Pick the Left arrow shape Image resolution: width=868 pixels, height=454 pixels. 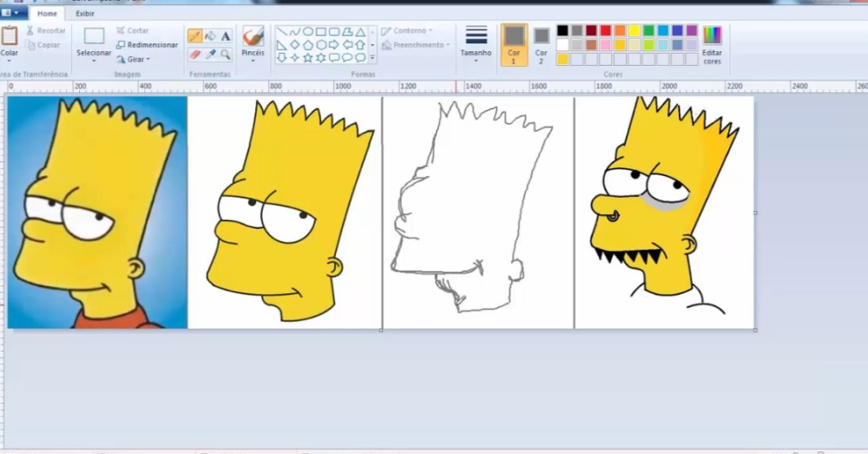click(x=347, y=45)
